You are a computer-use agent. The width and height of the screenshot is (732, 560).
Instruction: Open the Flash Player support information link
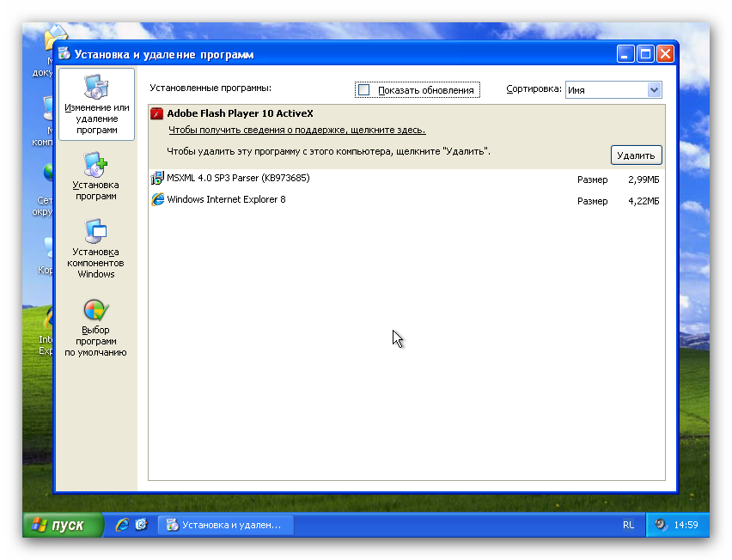[x=296, y=131]
